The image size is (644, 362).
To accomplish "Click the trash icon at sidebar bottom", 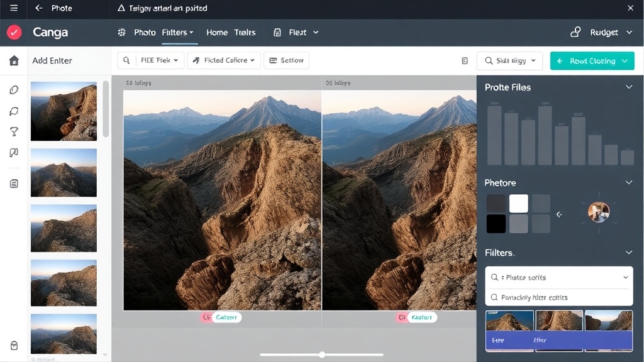I will (14, 346).
